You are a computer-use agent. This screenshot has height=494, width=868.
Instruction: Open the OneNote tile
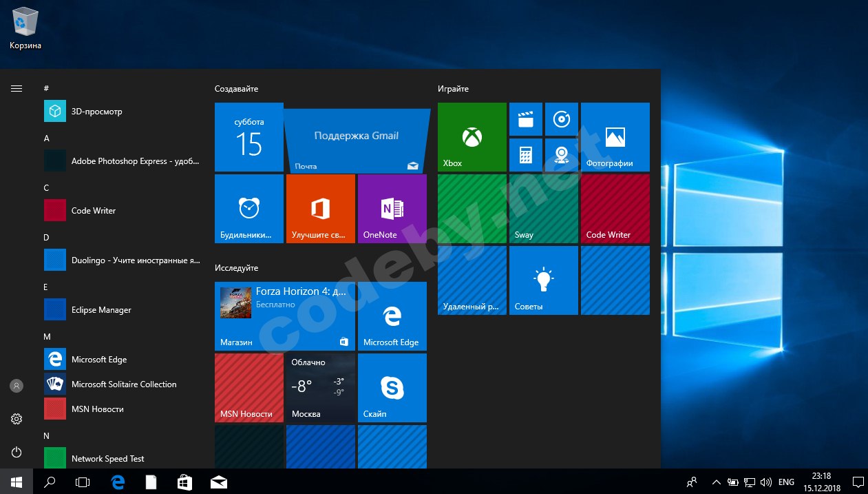pyautogui.click(x=392, y=209)
